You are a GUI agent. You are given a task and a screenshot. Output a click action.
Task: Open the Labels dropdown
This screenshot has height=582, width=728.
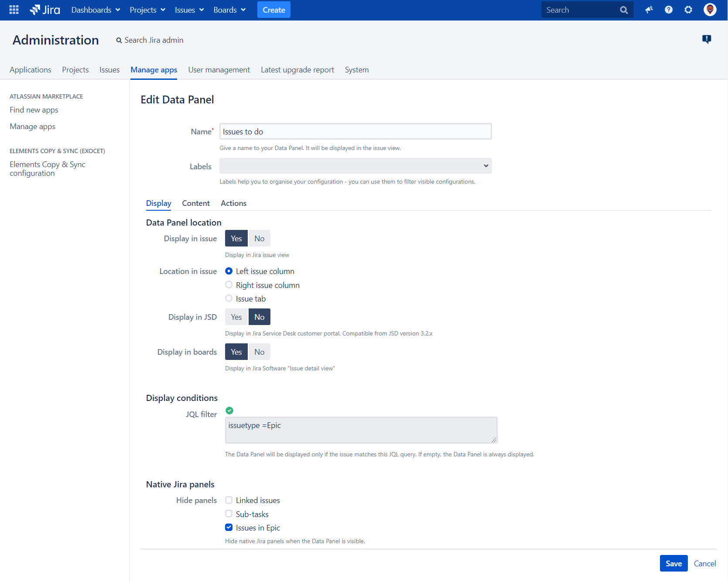click(355, 166)
